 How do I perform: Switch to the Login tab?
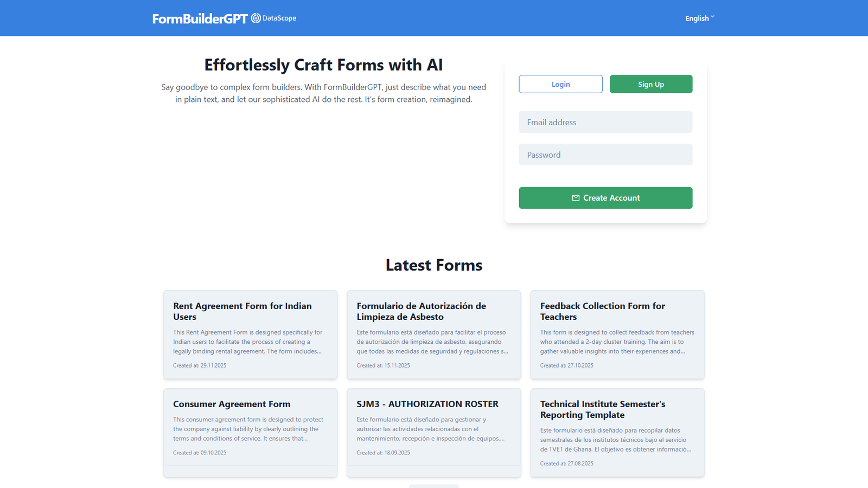560,84
